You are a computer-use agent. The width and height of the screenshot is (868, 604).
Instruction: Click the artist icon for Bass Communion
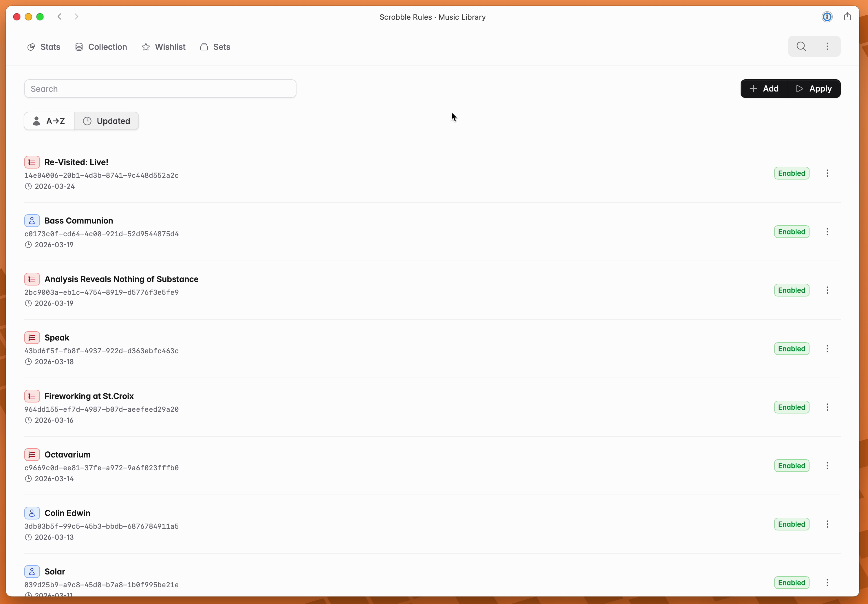click(32, 221)
